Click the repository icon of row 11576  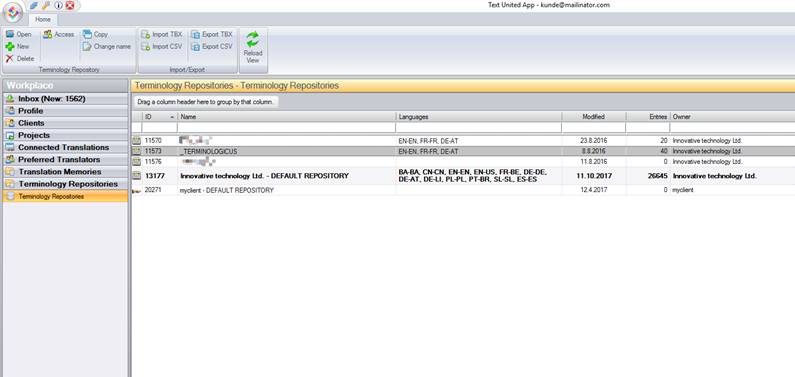click(136, 161)
